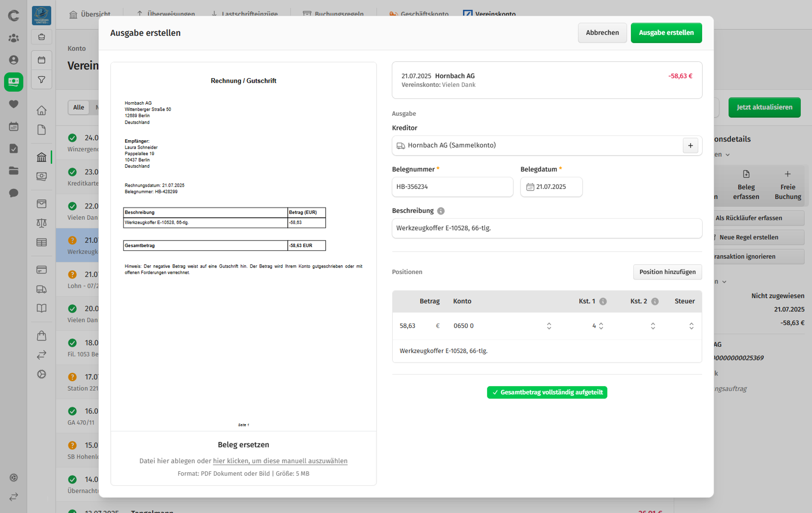This screenshot has width=812, height=513.
Task: Open the Vereinskonto tab
Action: pos(489,14)
